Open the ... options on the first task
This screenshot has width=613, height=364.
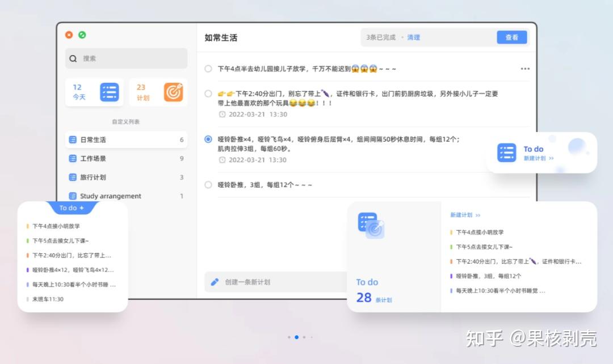click(525, 69)
